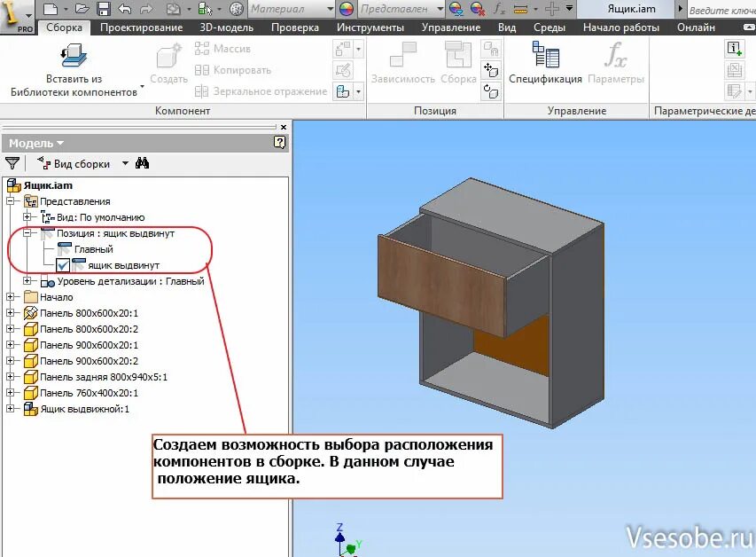Toggle the checkmark on ящик выдвинут position
Viewport: 756px width, 557px height.
pos(63,265)
